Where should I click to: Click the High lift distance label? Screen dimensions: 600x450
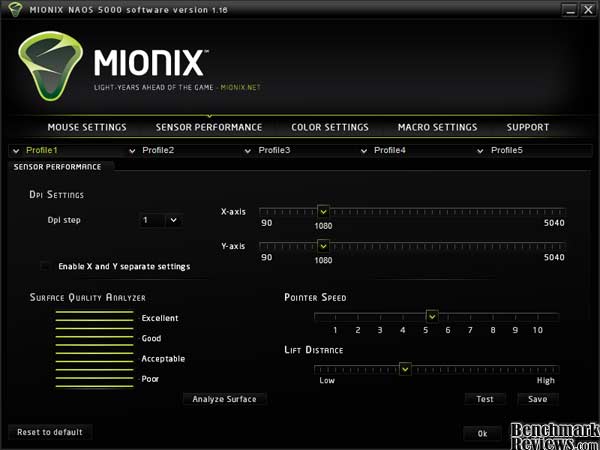click(x=546, y=381)
